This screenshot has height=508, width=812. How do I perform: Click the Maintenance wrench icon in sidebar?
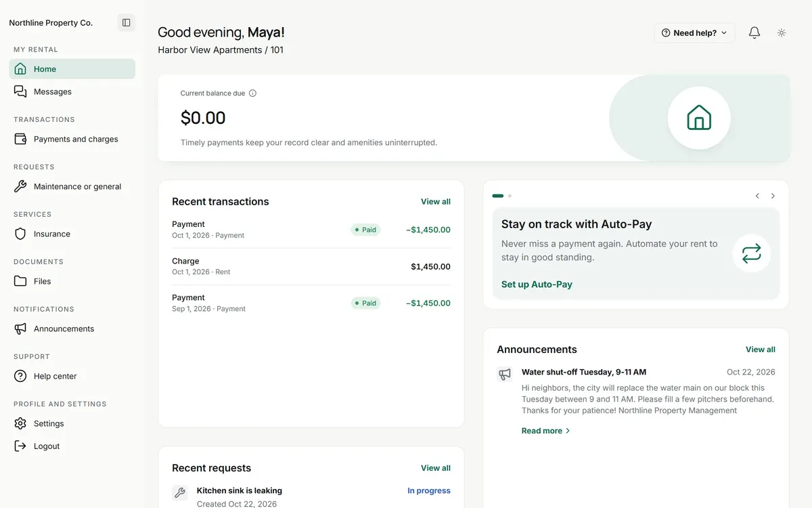point(20,186)
